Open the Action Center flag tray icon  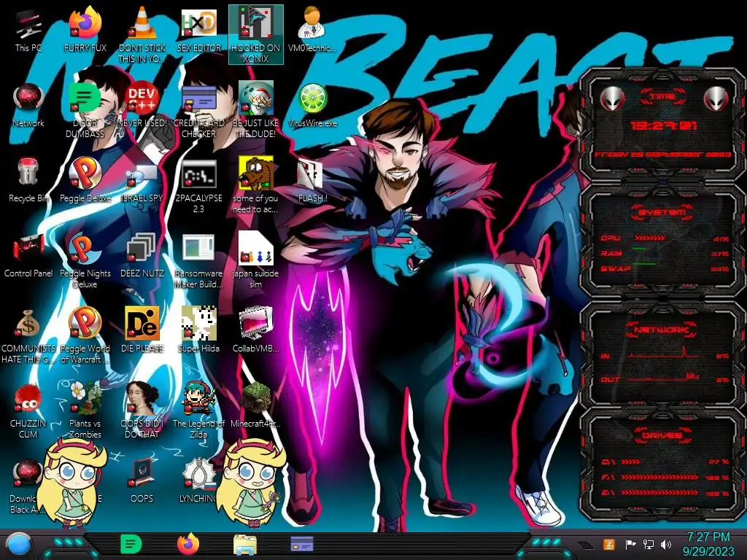tap(630, 544)
